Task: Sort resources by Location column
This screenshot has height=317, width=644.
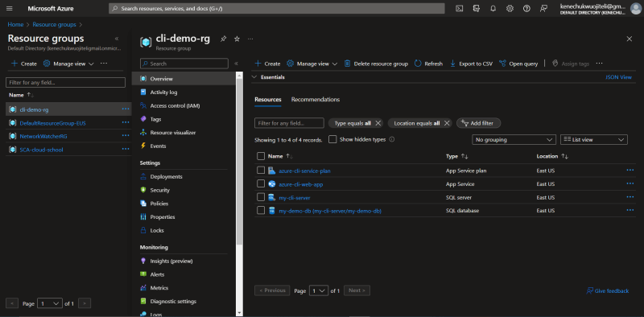Action: [552, 156]
